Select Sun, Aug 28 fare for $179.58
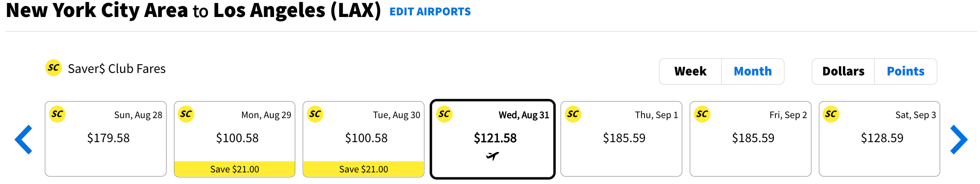 click(105, 139)
